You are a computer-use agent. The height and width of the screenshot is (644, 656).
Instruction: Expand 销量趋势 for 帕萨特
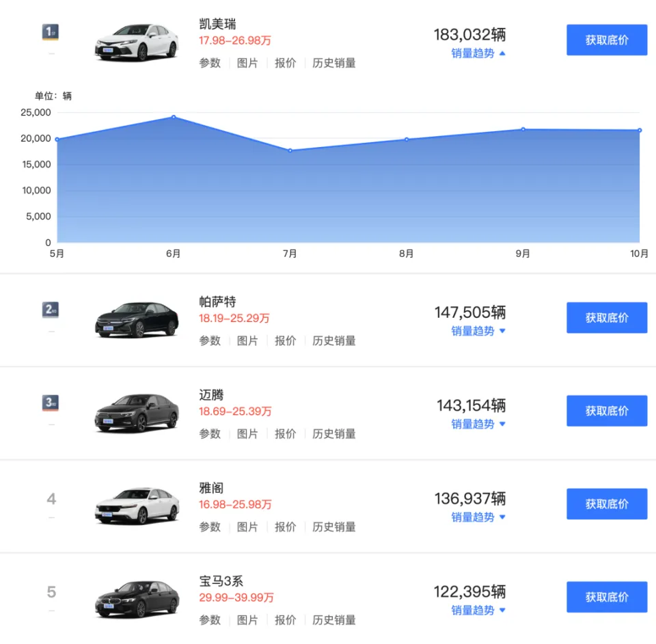pos(478,331)
